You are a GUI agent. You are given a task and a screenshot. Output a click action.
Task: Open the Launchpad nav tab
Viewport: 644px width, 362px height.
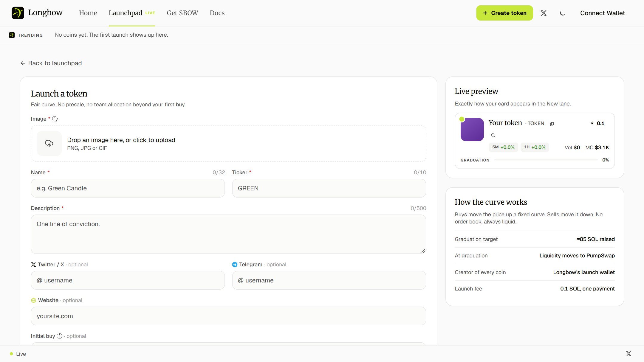(132, 13)
